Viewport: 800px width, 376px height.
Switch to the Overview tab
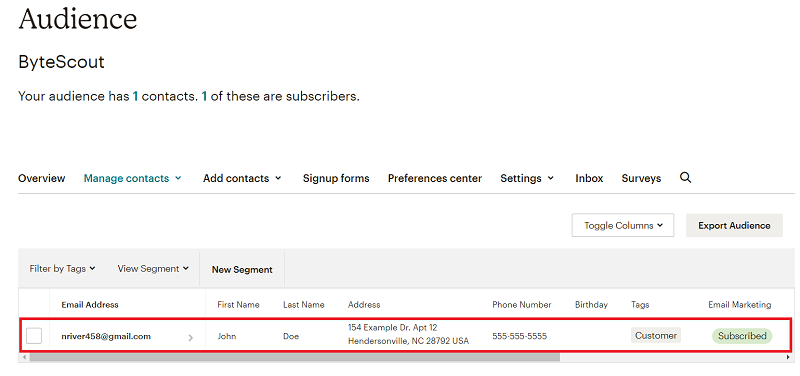tap(41, 178)
